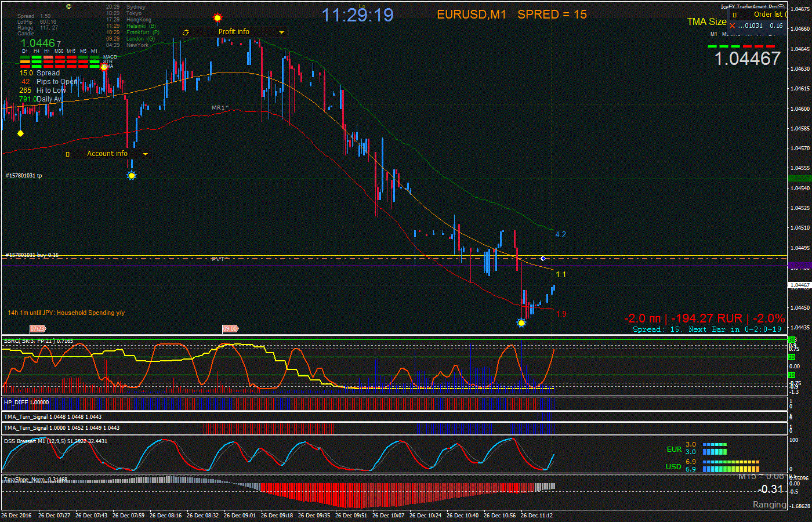This screenshot has height=522, width=812.
Task: Click the -0.31 slope value
Action: pyautogui.click(x=771, y=489)
